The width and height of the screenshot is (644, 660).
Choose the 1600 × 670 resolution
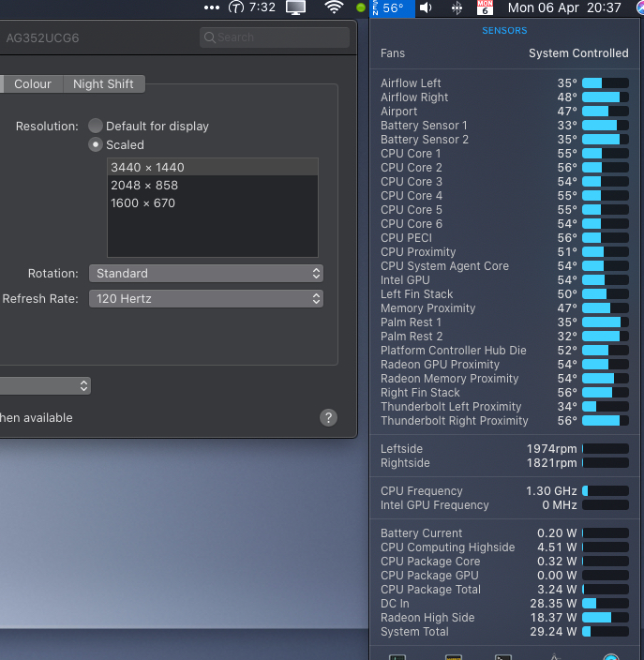tap(213, 202)
